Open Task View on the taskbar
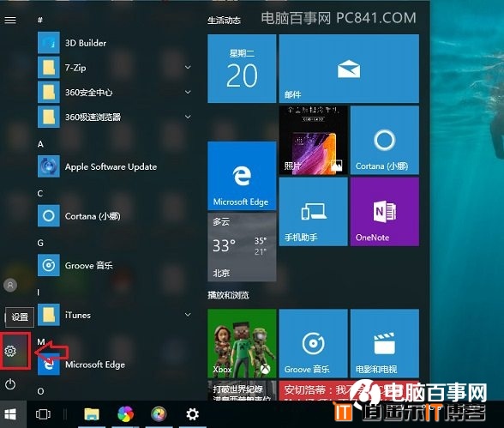Image resolution: width=504 pixels, height=428 pixels. coord(43,414)
